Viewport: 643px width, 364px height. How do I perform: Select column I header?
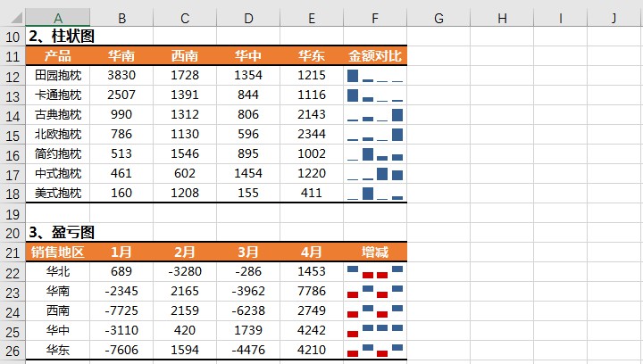click(x=561, y=18)
